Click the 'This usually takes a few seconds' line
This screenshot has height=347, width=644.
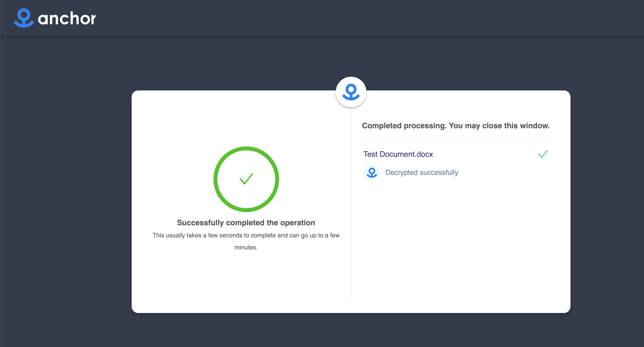[246, 235]
